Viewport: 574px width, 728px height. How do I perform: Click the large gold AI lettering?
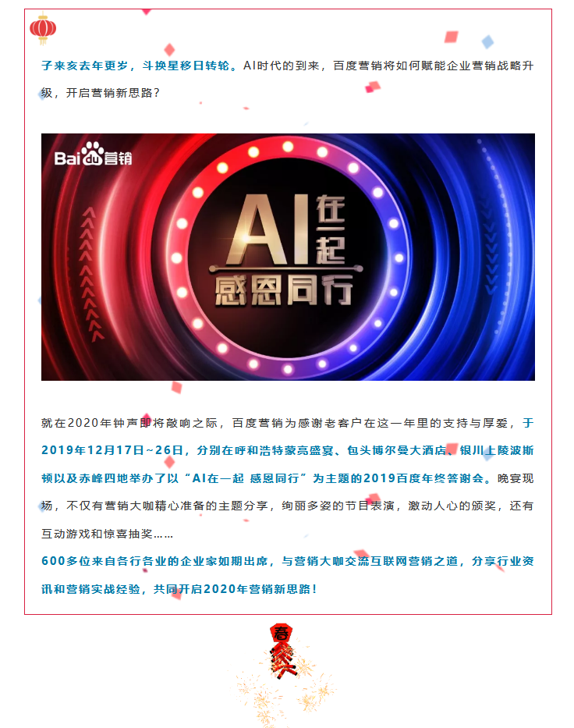268,229
